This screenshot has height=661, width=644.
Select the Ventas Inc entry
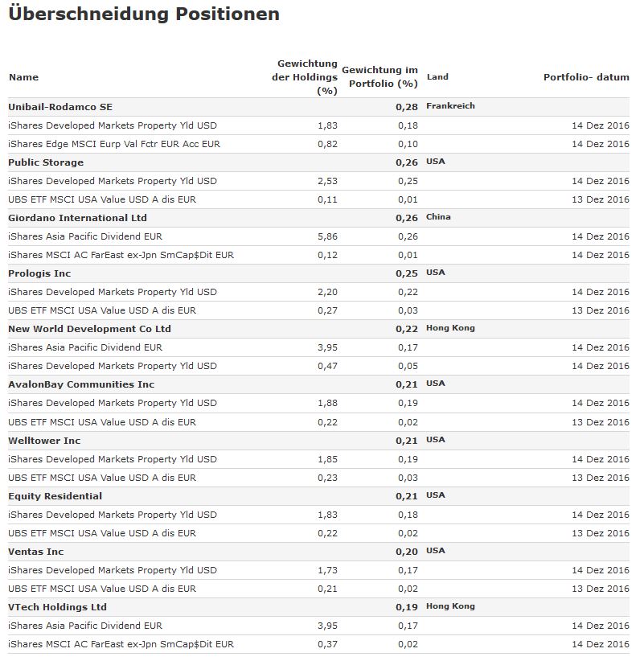click(35, 552)
